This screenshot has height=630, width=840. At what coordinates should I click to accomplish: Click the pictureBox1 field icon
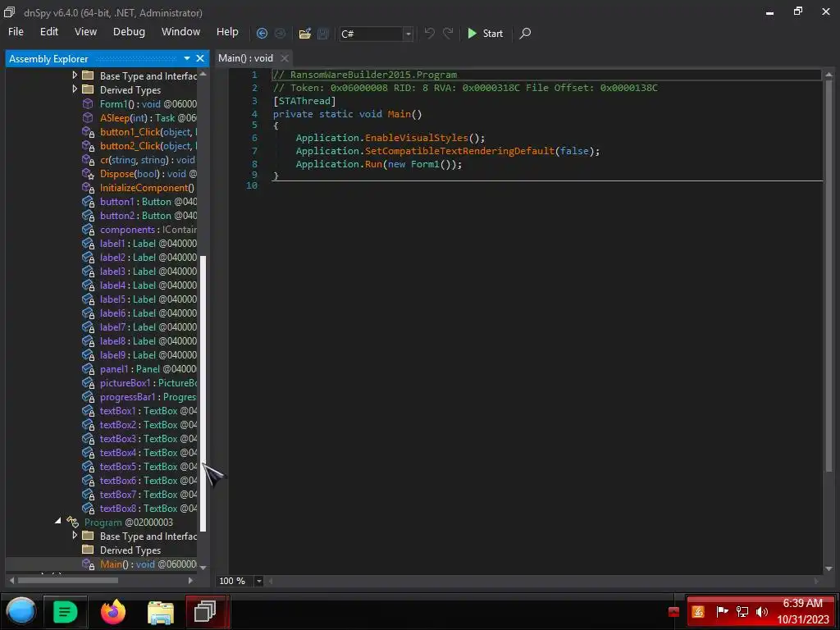88,382
